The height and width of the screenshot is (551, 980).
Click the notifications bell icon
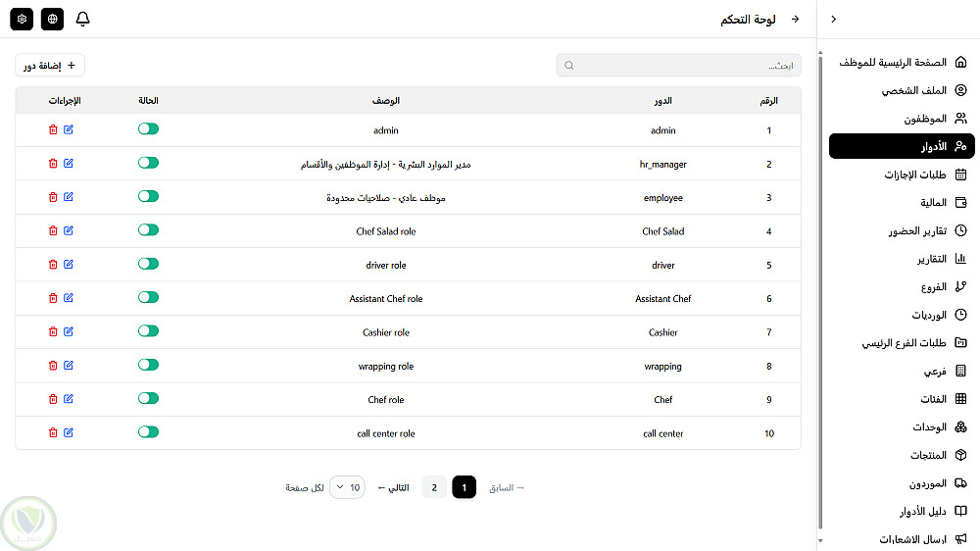pos(82,20)
